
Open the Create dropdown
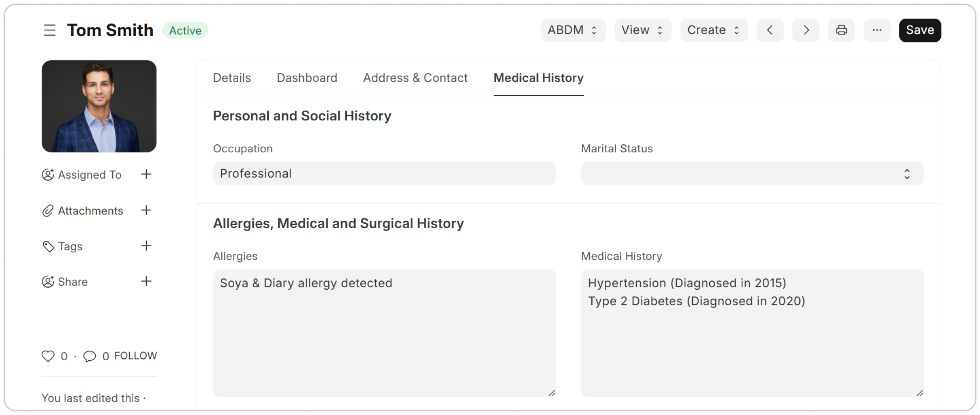(x=714, y=30)
